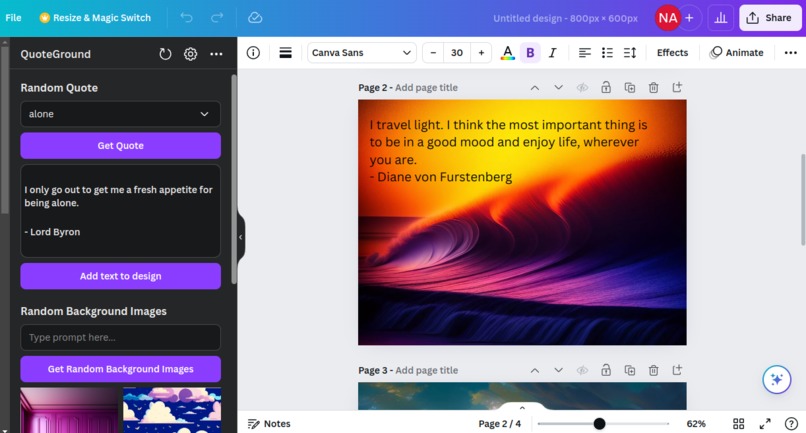
Task: Click Add text to design button
Action: [x=120, y=276]
